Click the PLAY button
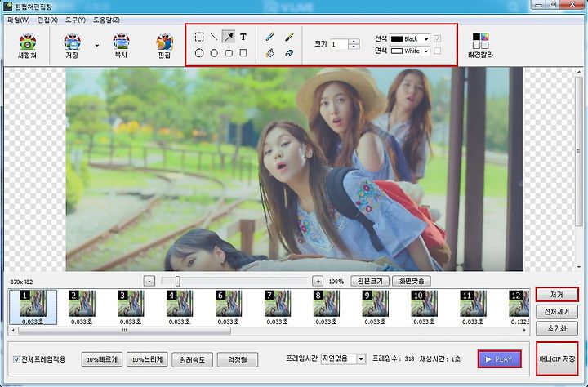The width and height of the screenshot is (588, 387). (x=500, y=359)
